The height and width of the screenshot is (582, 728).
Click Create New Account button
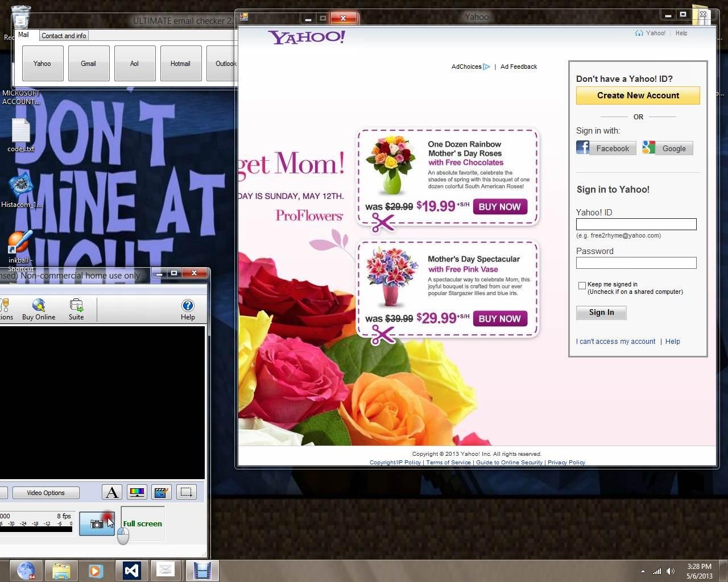638,95
